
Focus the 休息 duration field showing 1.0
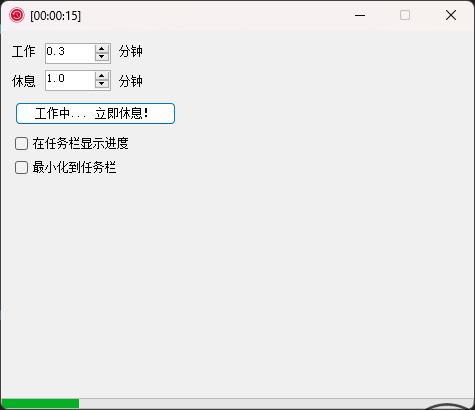(70, 80)
